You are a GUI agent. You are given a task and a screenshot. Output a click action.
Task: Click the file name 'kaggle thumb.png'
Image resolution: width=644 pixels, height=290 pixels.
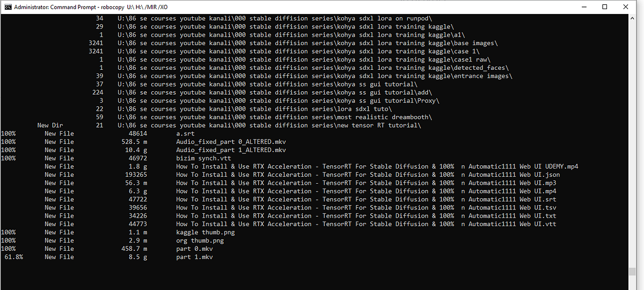[x=206, y=233]
